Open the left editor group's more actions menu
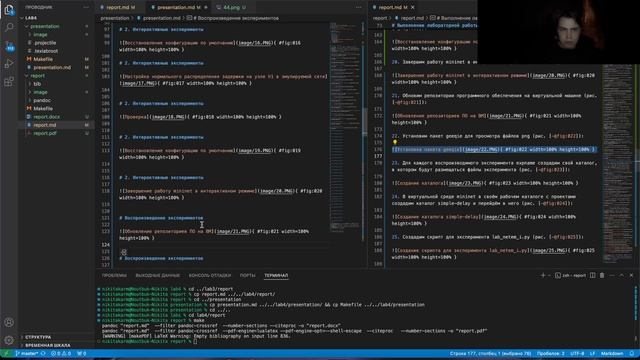 point(358,7)
